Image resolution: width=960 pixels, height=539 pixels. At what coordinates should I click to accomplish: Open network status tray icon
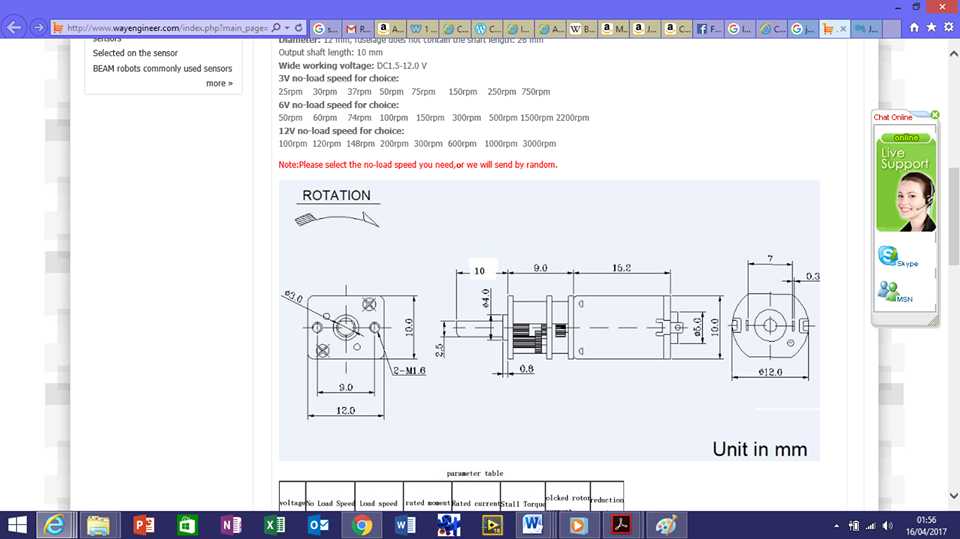pos(871,526)
